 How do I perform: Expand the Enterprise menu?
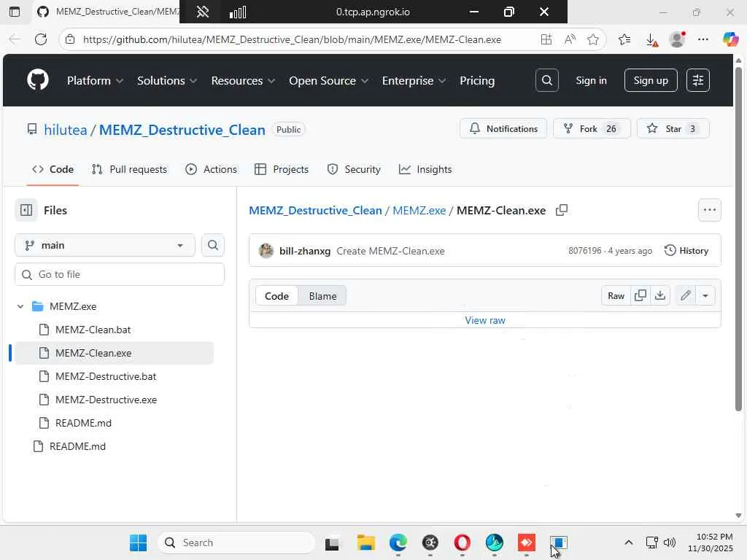point(414,80)
